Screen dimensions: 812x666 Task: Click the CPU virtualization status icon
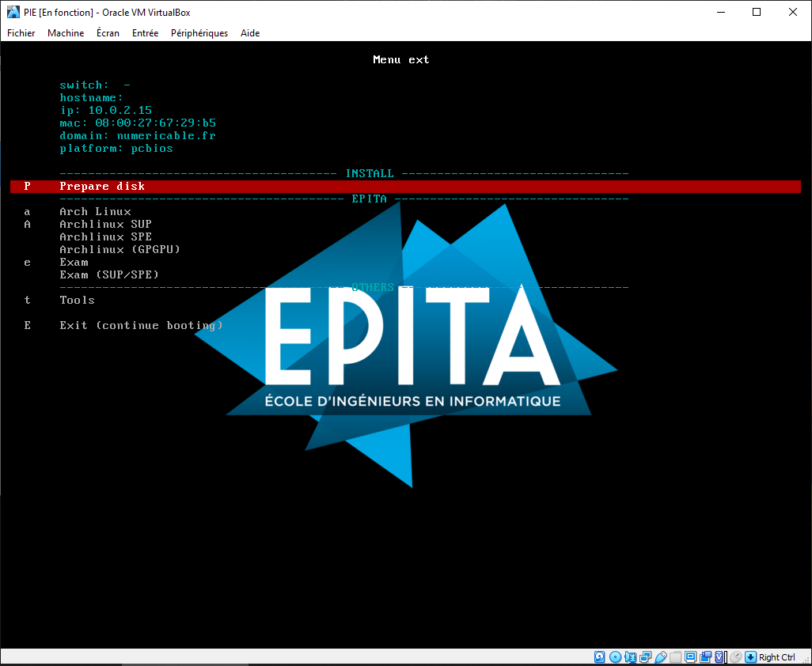(719, 657)
